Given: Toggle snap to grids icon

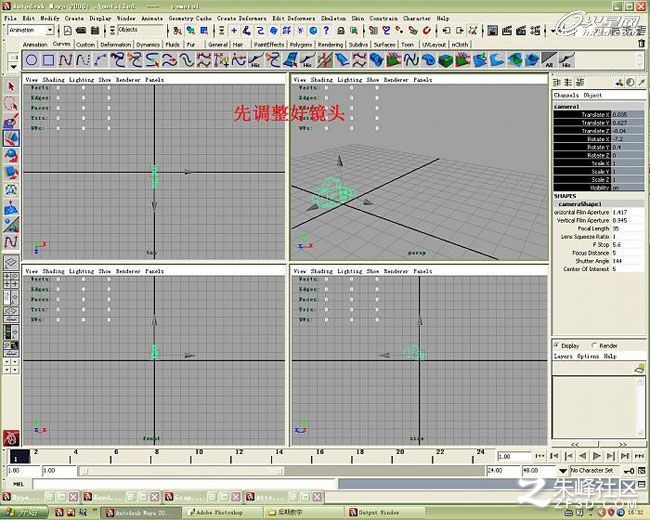Looking at the screenshot, I should click(373, 30).
